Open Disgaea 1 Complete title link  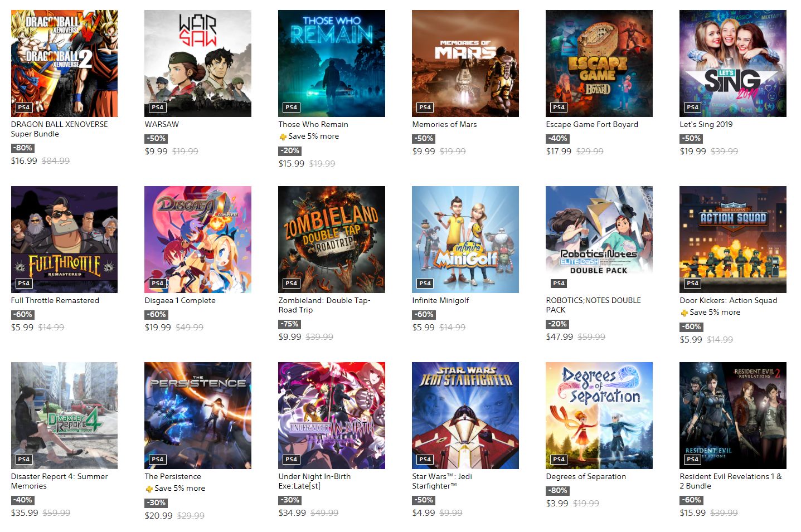click(x=180, y=300)
